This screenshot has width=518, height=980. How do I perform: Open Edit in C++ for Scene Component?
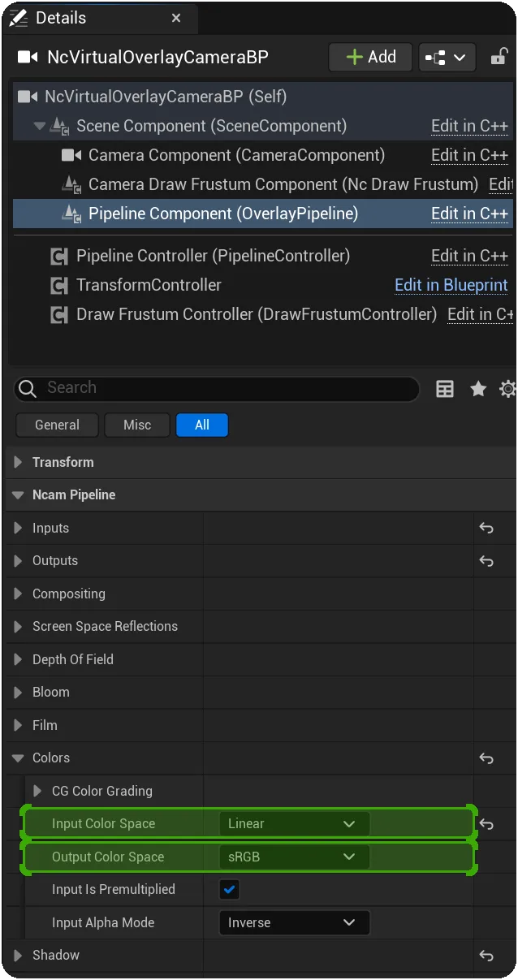point(469,126)
